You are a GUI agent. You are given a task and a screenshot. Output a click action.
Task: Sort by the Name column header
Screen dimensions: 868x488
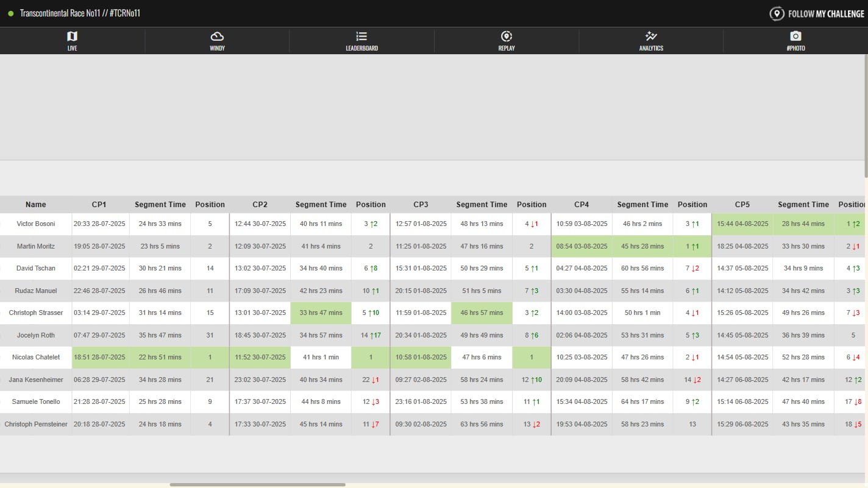point(36,205)
